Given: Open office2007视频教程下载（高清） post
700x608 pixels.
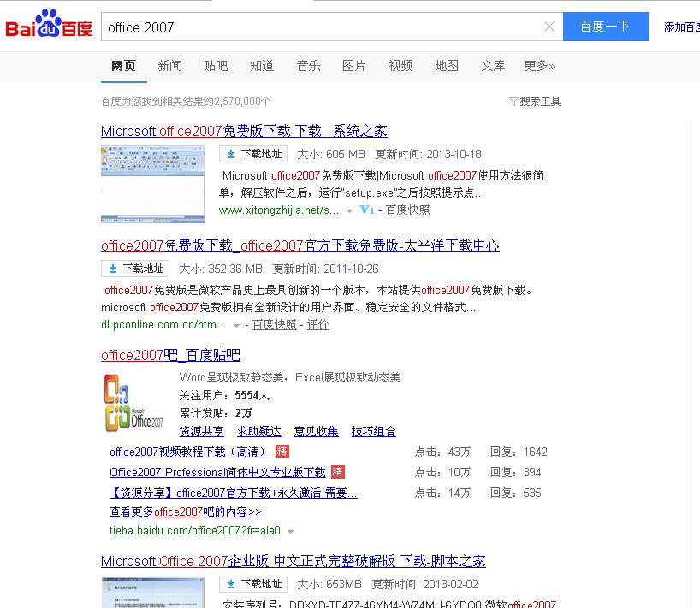Looking at the screenshot, I should [x=190, y=452].
